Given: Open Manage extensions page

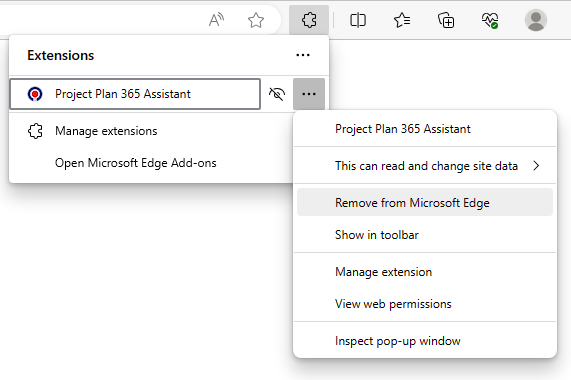Looking at the screenshot, I should (x=106, y=131).
